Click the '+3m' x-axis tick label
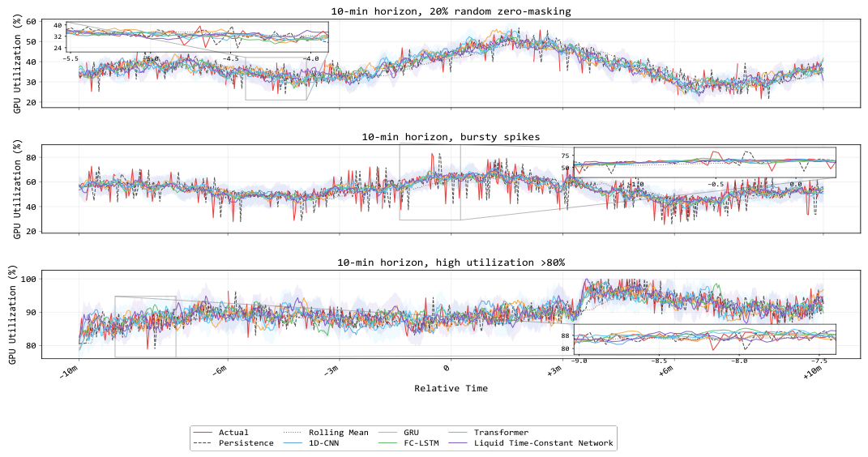 click(x=554, y=370)
